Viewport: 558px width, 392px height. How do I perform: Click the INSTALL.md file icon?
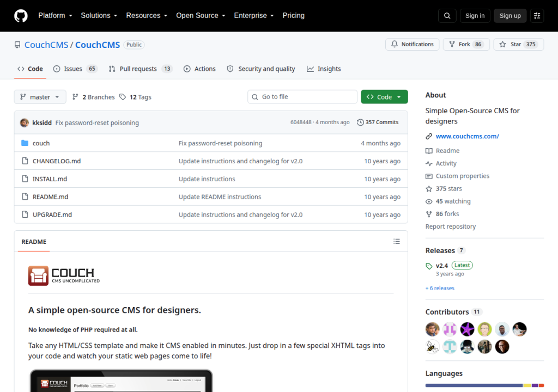click(x=25, y=179)
